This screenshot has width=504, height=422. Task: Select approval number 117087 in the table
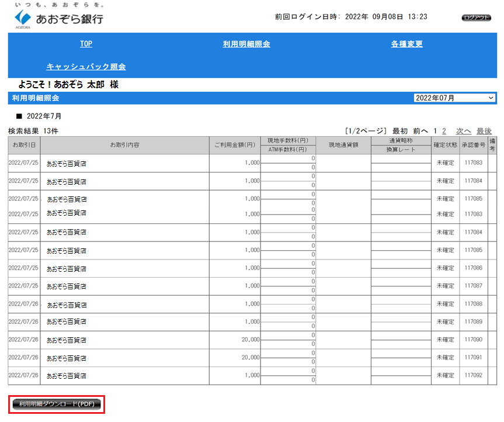coord(474,286)
